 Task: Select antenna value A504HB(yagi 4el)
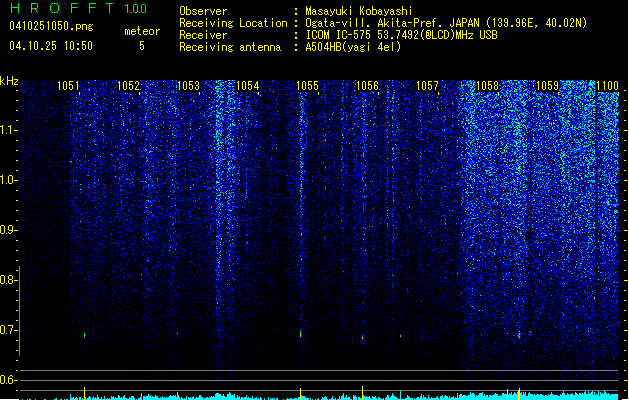353,47
